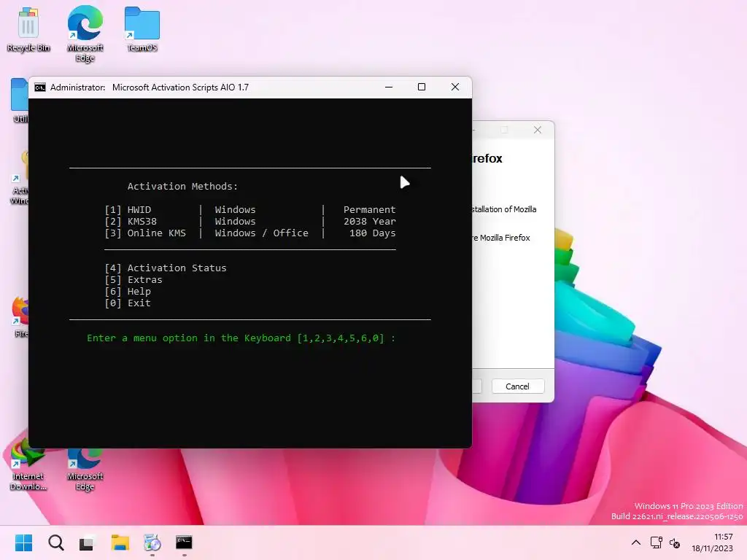Click the '[2] KMS38' option text
This screenshot has width=747, height=560.
131,222
